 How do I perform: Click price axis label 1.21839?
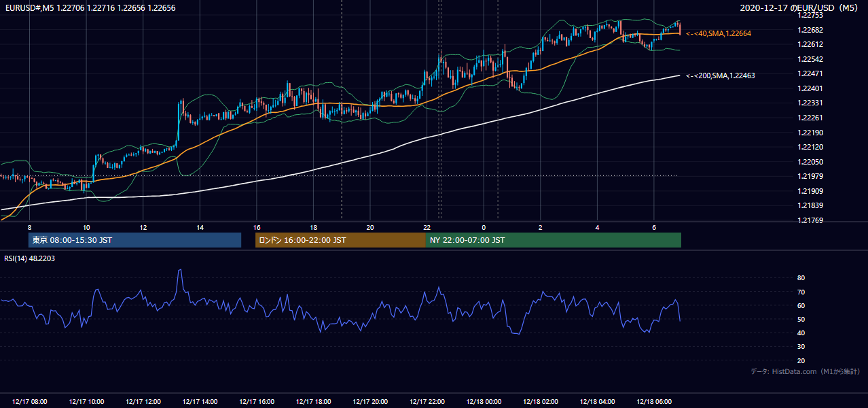(809, 205)
